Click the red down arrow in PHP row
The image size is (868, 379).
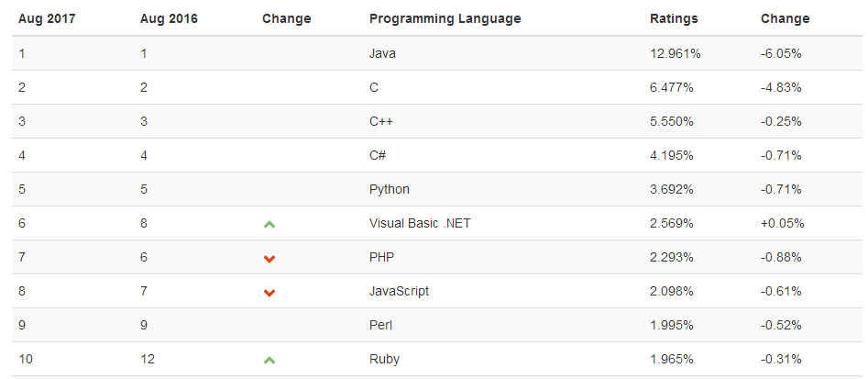coord(269,259)
